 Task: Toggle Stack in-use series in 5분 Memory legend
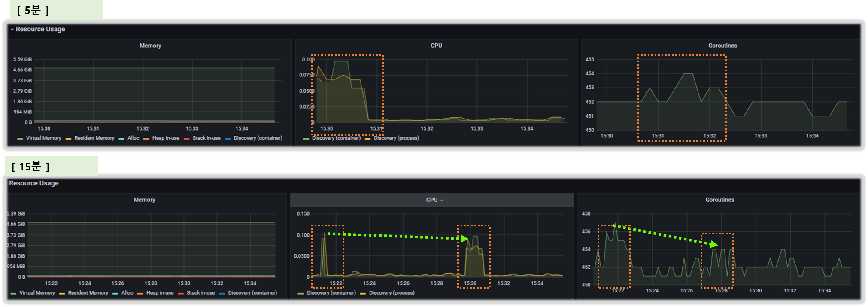(206, 138)
